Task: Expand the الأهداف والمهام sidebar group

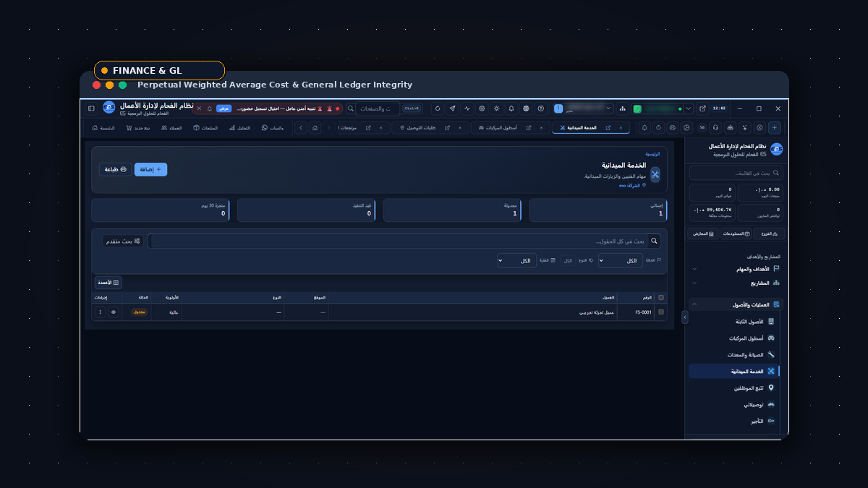Action: [734, 269]
